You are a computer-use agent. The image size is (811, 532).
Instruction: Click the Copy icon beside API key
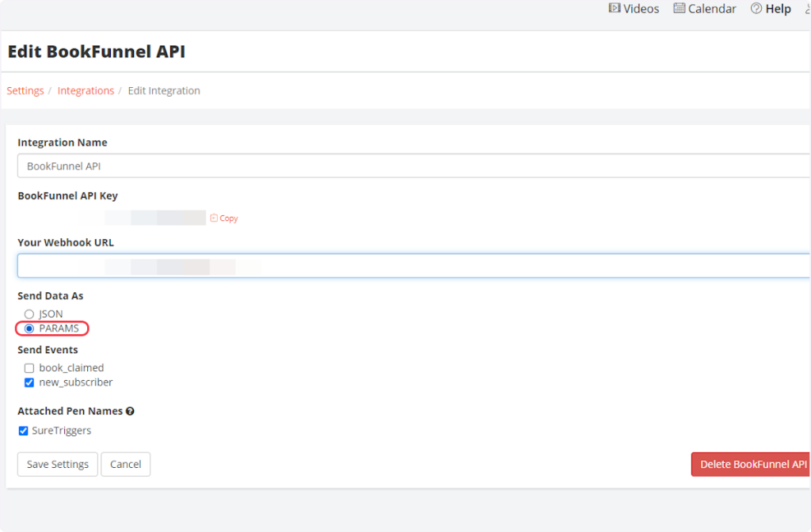pyautogui.click(x=214, y=218)
